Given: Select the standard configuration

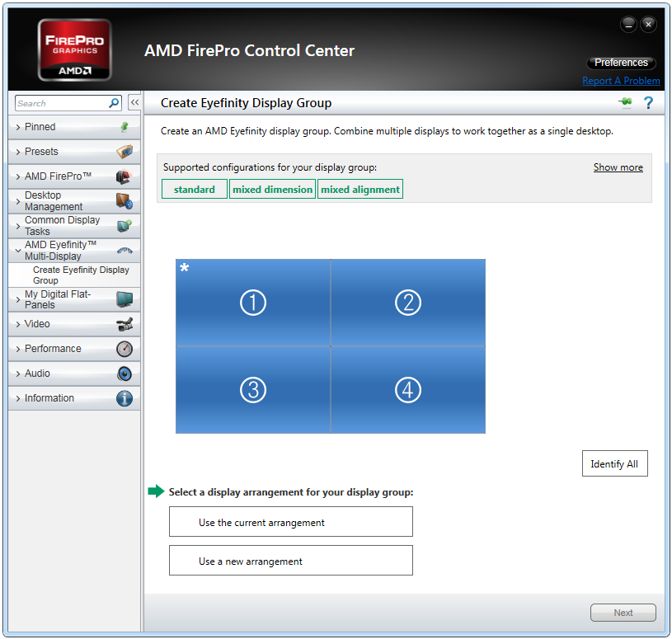Looking at the screenshot, I should coord(194,190).
